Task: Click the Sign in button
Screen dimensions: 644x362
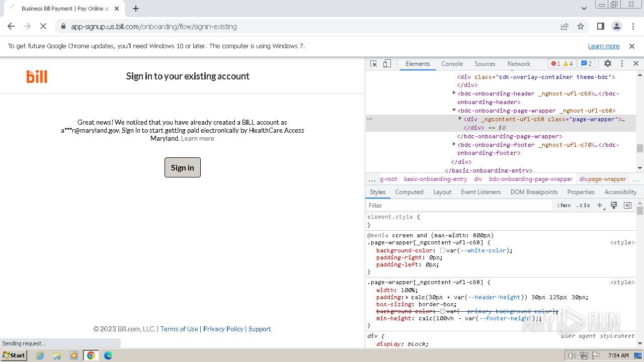Action: (x=183, y=167)
